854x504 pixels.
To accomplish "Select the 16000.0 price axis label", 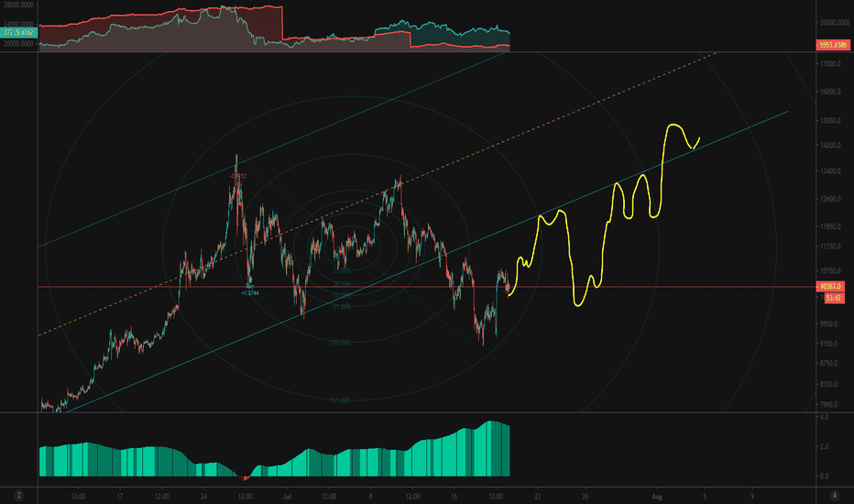I will pos(830,92).
